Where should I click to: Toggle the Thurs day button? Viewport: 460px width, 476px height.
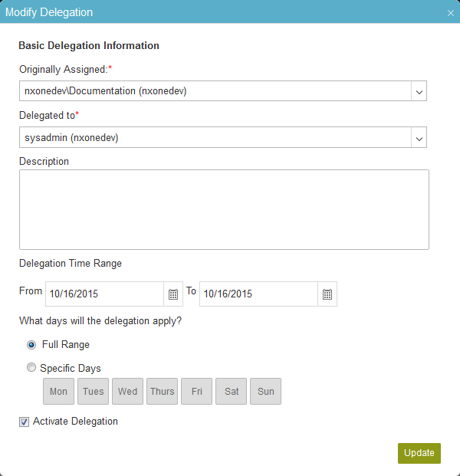coord(162,392)
